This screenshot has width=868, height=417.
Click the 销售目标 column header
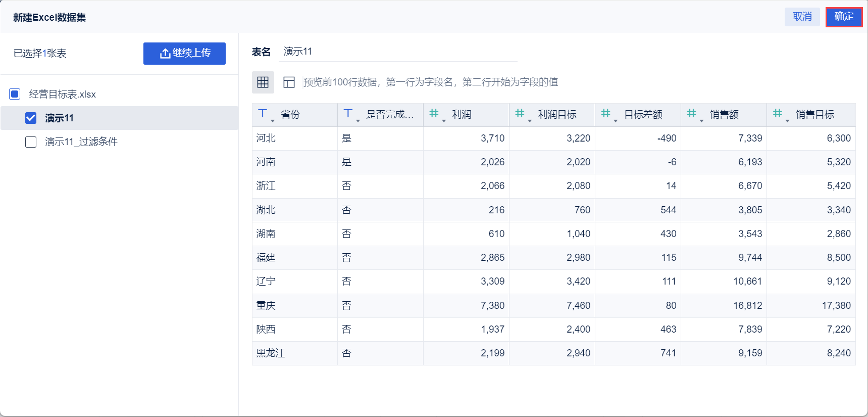pyautogui.click(x=814, y=115)
